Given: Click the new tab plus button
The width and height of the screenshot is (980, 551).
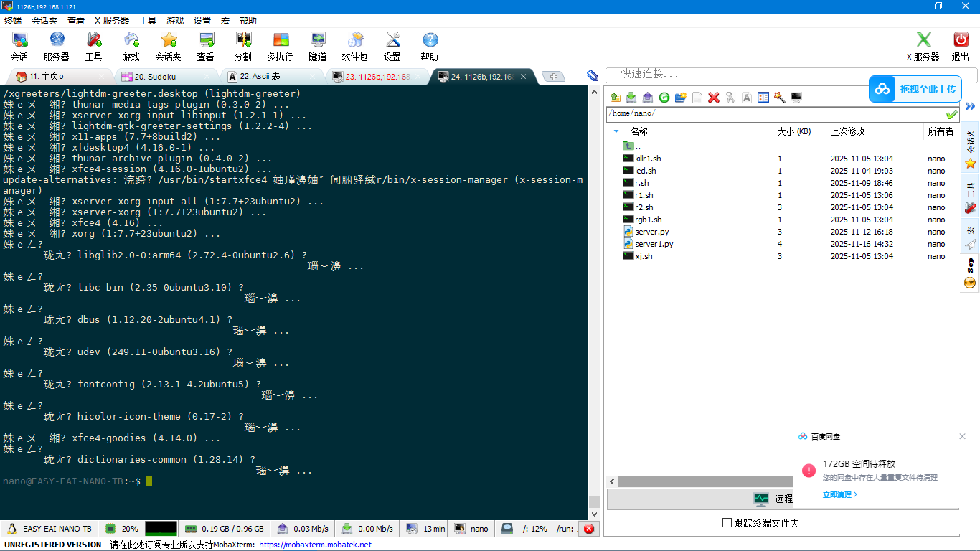Looking at the screenshot, I should 552,77.
